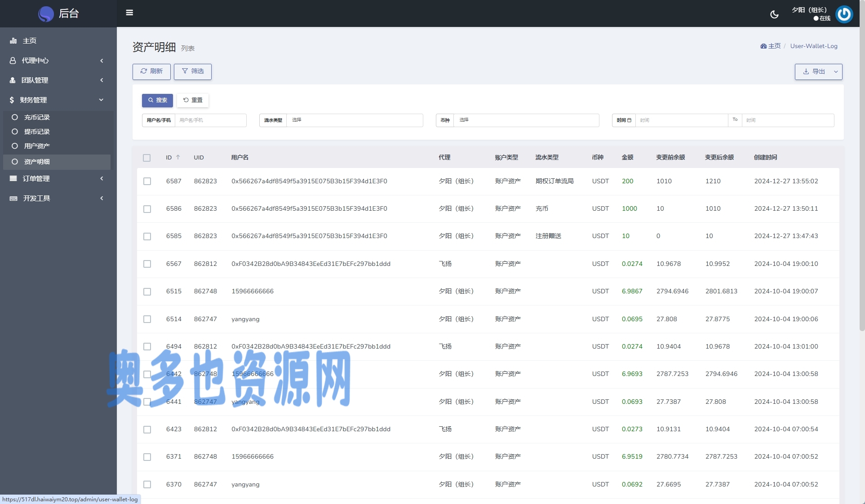Open the 流水类型 select dropdown
Viewport: 865px width, 504px height.
354,120
